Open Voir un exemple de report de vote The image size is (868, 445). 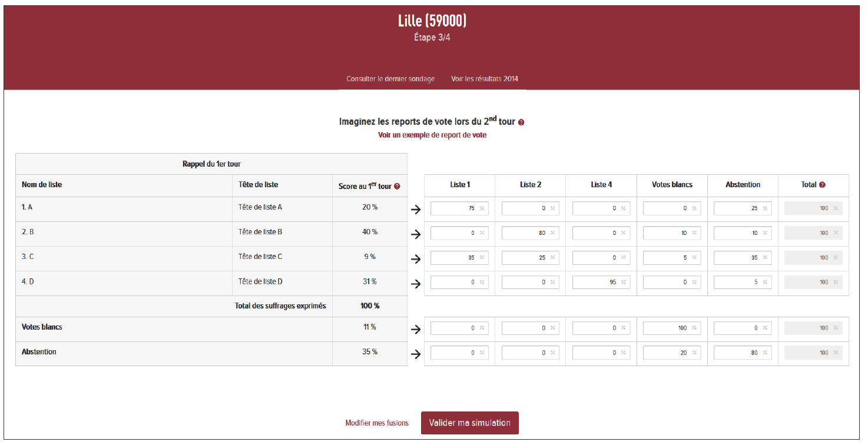(x=432, y=135)
